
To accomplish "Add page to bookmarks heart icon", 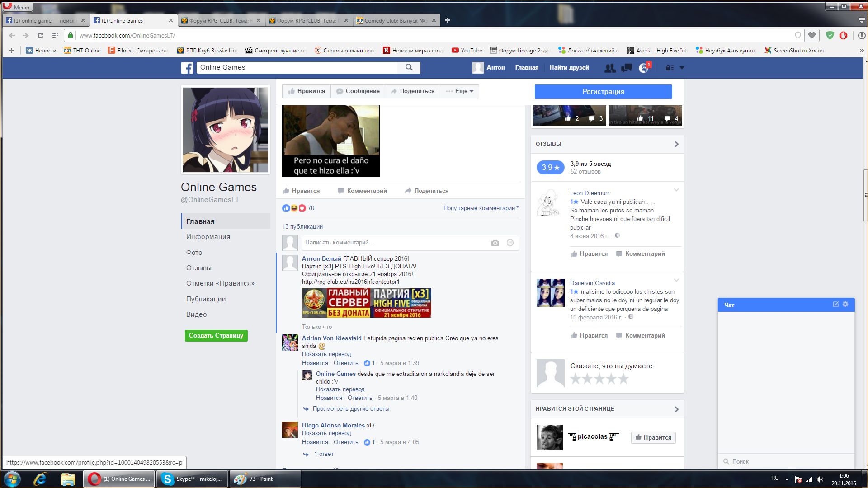I will pyautogui.click(x=812, y=35).
